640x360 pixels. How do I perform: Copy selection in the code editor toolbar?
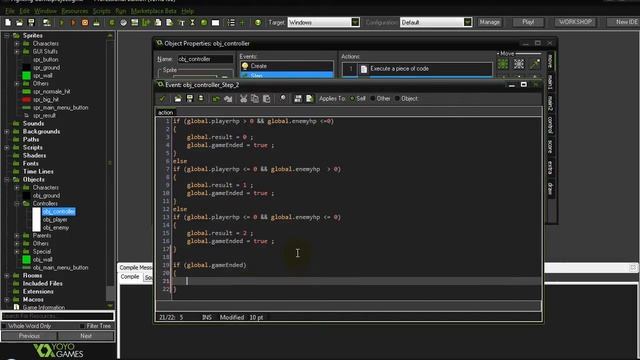(255, 98)
